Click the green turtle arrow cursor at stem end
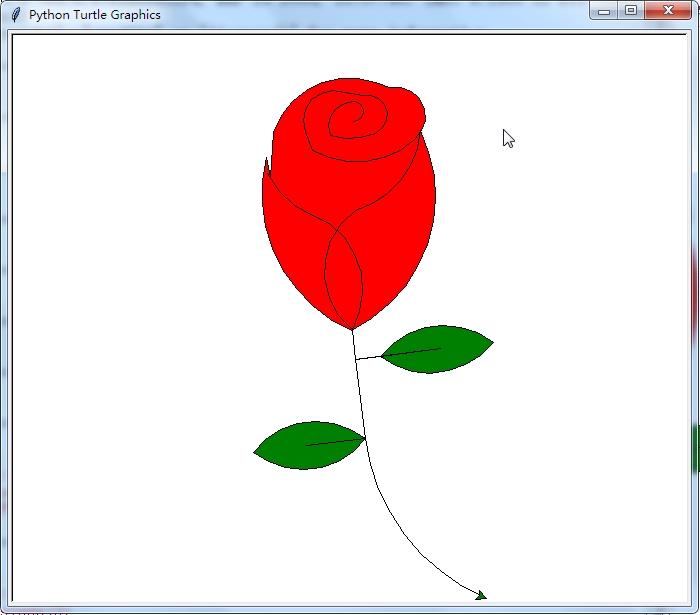Viewport: 700px width, 615px height. (481, 595)
